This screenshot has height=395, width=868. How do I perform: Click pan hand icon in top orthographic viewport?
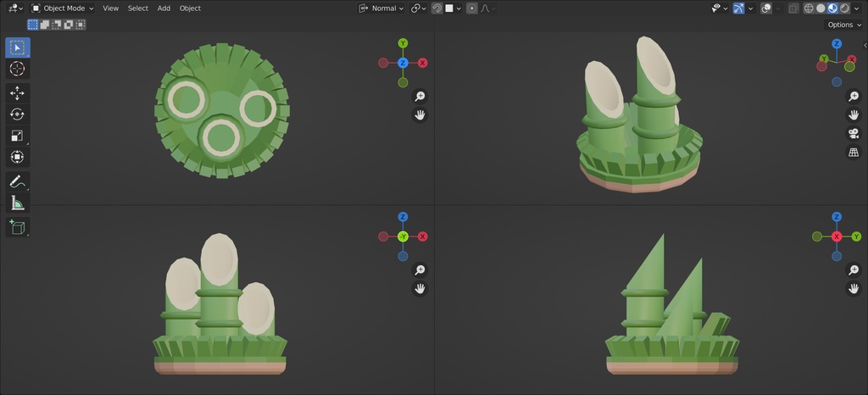(420, 115)
